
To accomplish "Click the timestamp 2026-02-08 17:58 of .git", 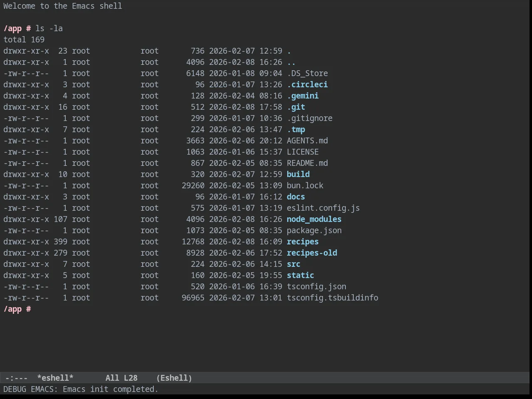I will [246, 107].
